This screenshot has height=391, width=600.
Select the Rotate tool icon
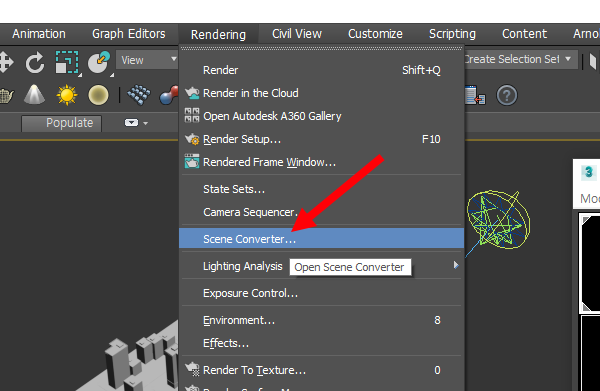click(x=35, y=62)
